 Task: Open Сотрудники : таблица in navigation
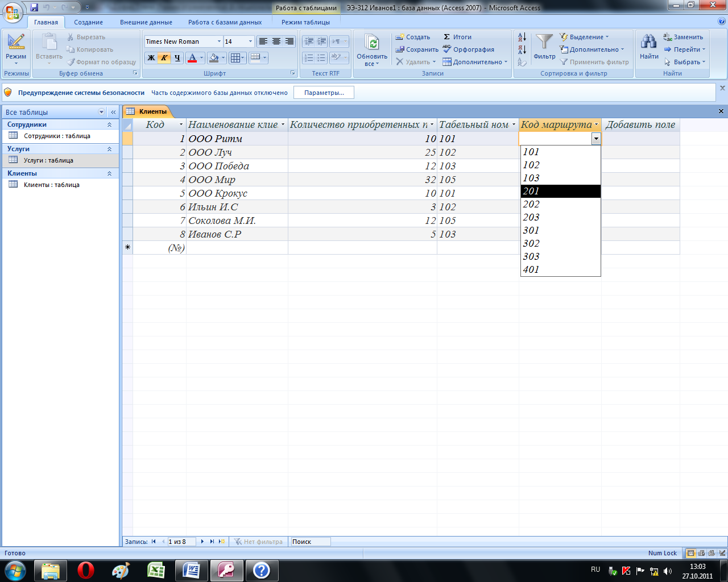(x=57, y=136)
